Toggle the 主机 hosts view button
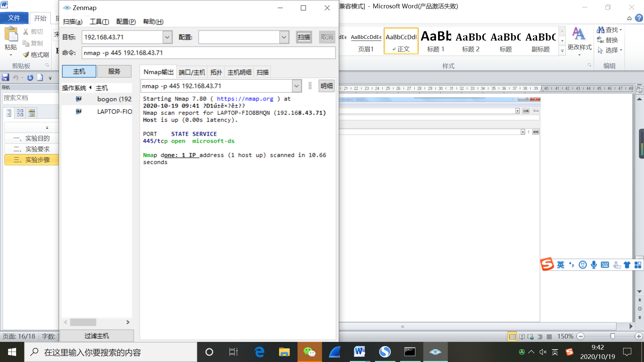644x362 pixels. point(79,71)
